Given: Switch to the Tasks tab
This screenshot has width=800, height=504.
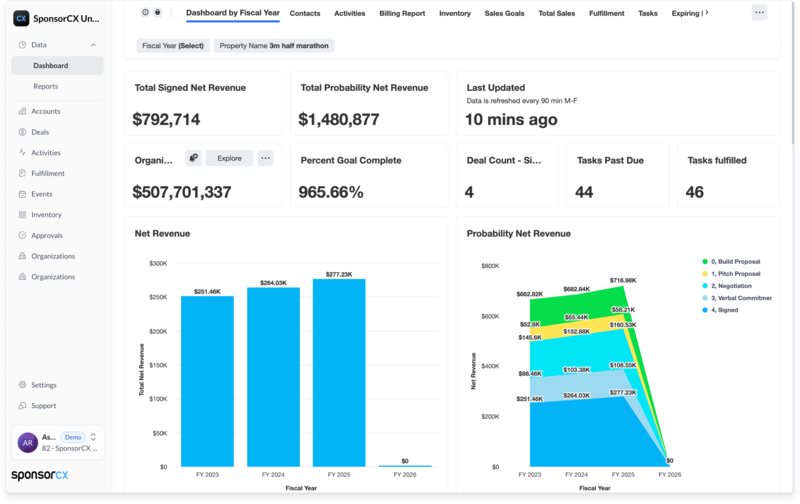Looking at the screenshot, I should 647,13.
